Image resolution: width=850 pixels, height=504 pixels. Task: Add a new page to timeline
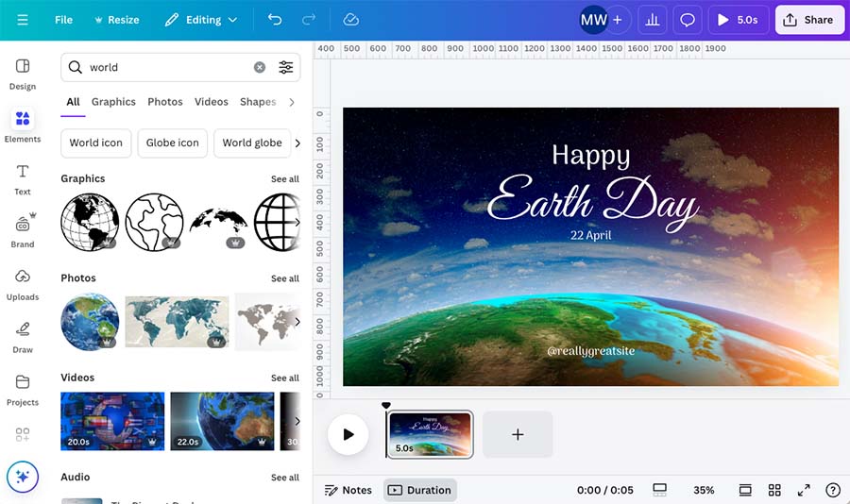tap(518, 435)
